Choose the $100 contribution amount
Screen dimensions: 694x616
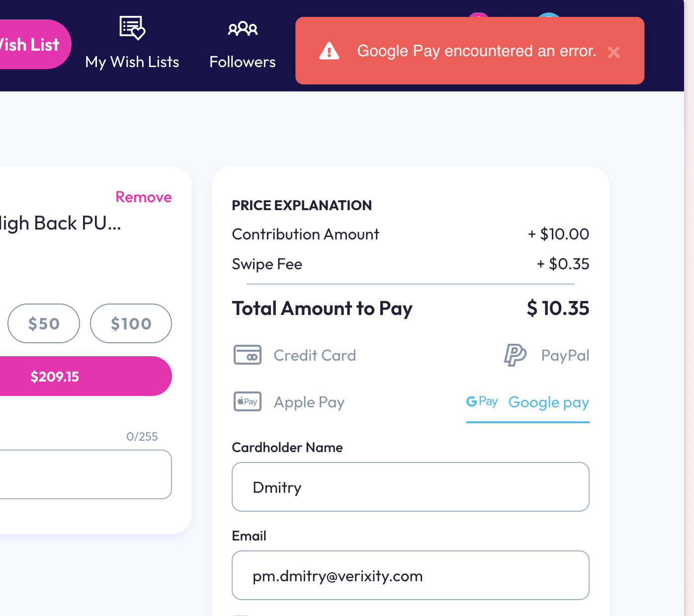tap(131, 323)
